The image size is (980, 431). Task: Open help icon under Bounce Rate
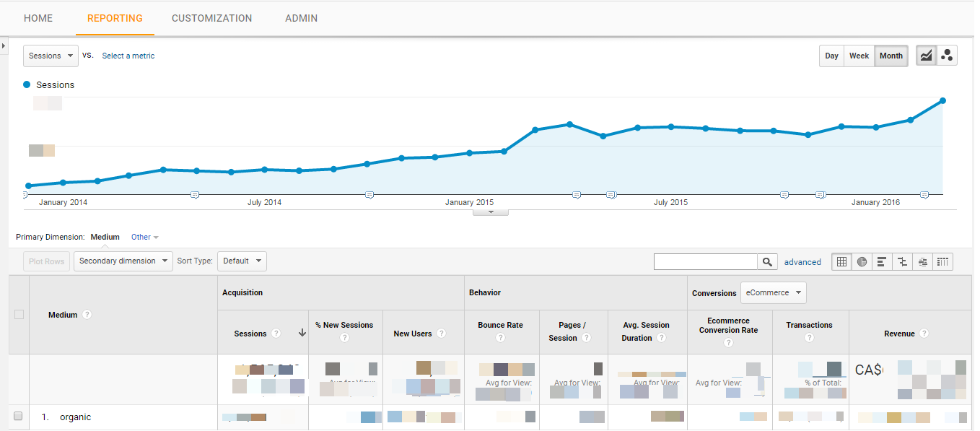coord(501,338)
